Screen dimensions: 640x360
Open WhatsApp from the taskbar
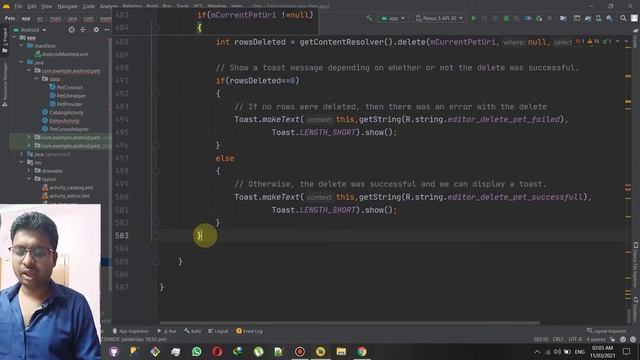tap(196, 351)
